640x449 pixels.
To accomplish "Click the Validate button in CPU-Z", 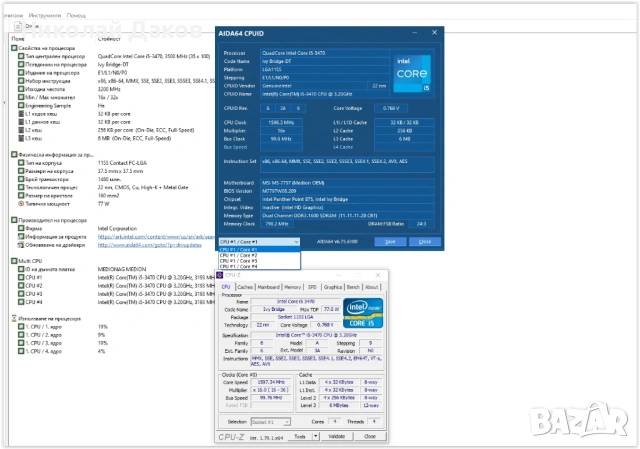I will [x=337, y=436].
